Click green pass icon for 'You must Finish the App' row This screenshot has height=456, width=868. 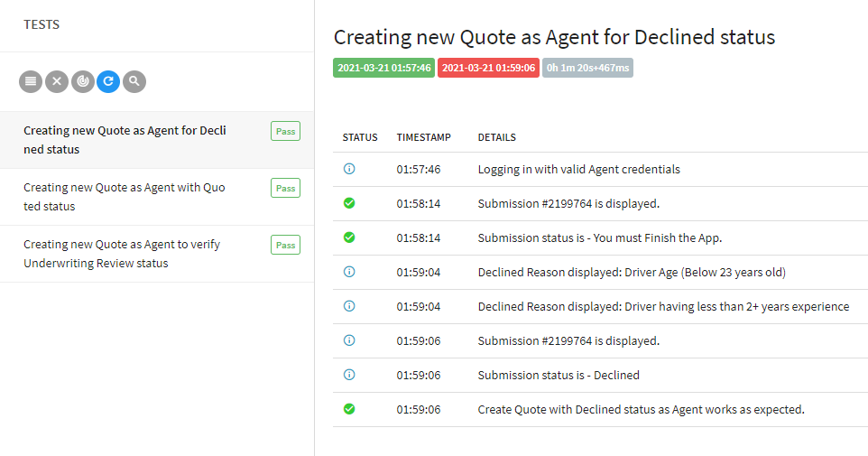tap(349, 237)
